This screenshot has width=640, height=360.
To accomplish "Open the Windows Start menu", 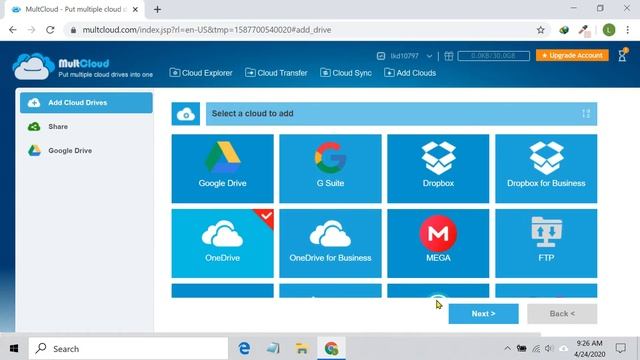I will (14, 349).
